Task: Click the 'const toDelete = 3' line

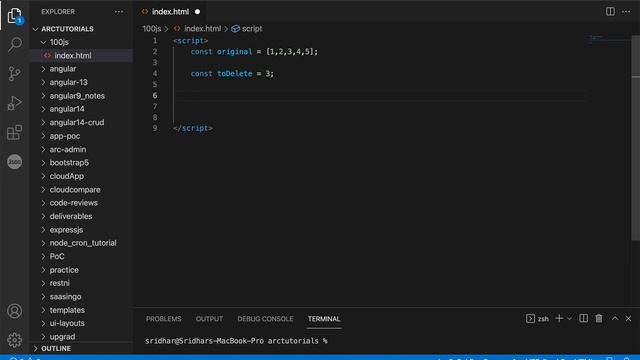Action: tap(232, 74)
